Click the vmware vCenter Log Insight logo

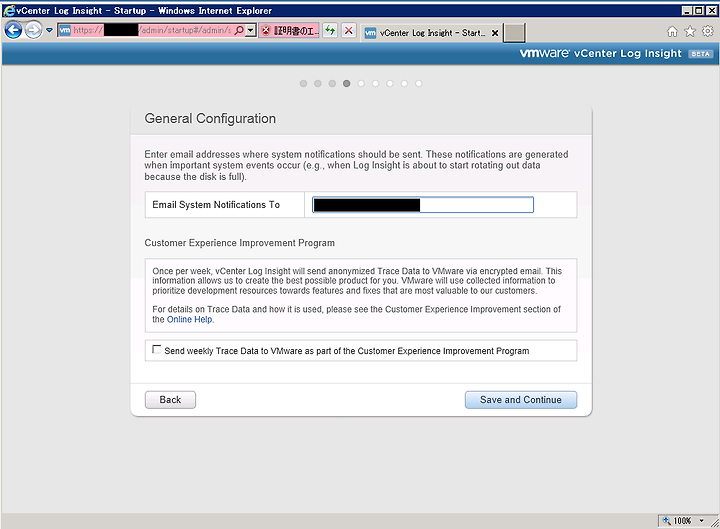click(x=600, y=53)
